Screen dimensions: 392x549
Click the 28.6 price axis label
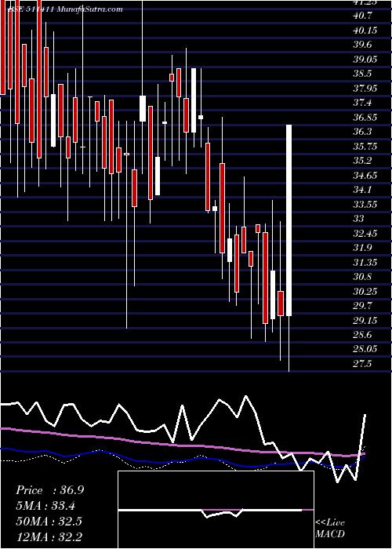click(362, 335)
